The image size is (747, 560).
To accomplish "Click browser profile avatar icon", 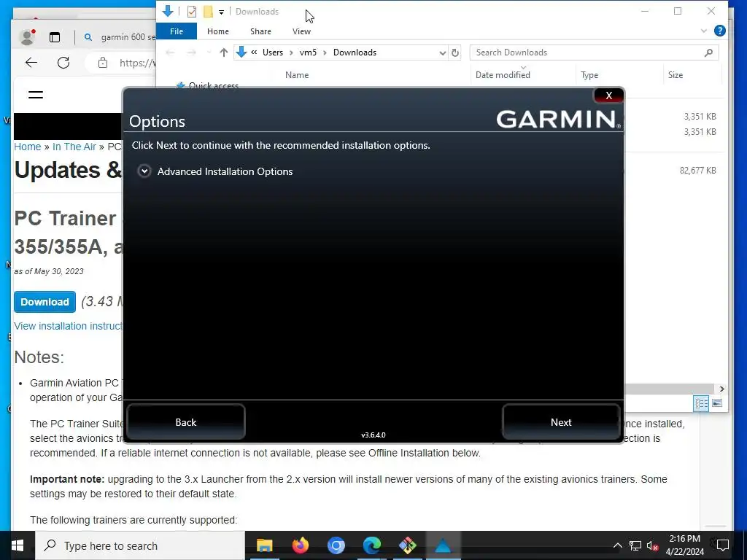I will [x=27, y=36].
